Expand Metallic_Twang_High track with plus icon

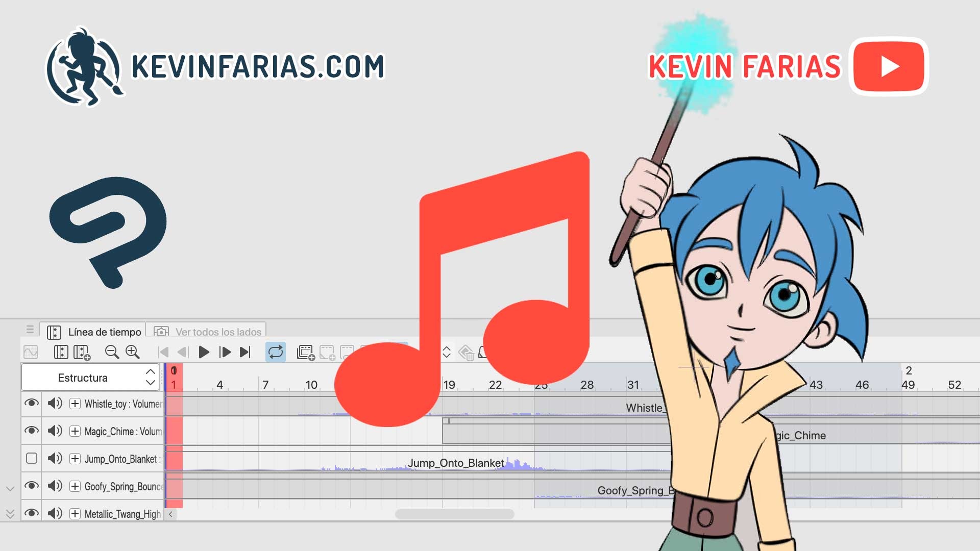point(75,514)
